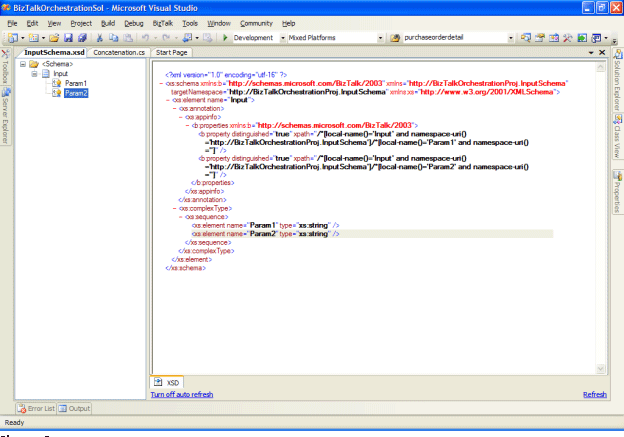Click the toolbar options overflow arrow
The width and height of the screenshot is (624, 437).
[x=615, y=41]
